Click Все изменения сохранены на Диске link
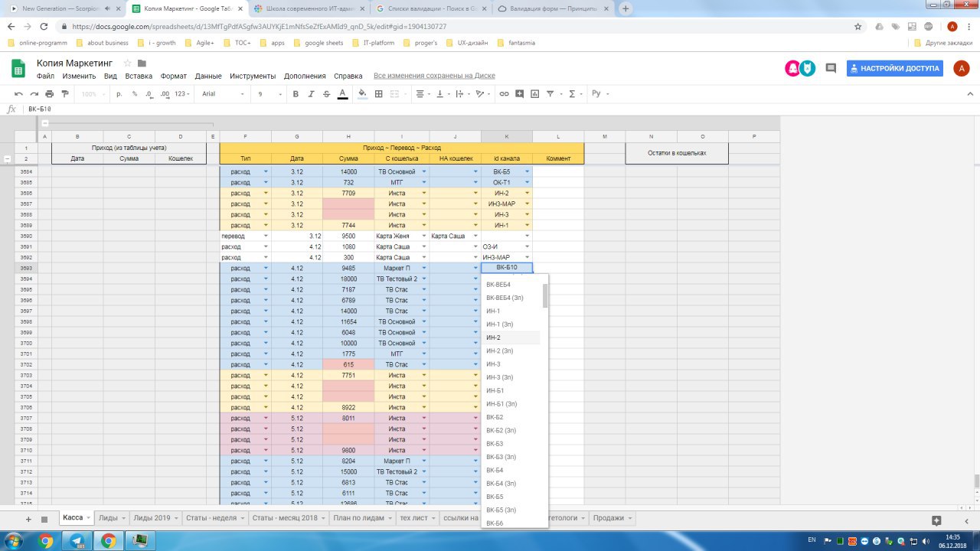Screen dimensions: 980x551 point(434,76)
